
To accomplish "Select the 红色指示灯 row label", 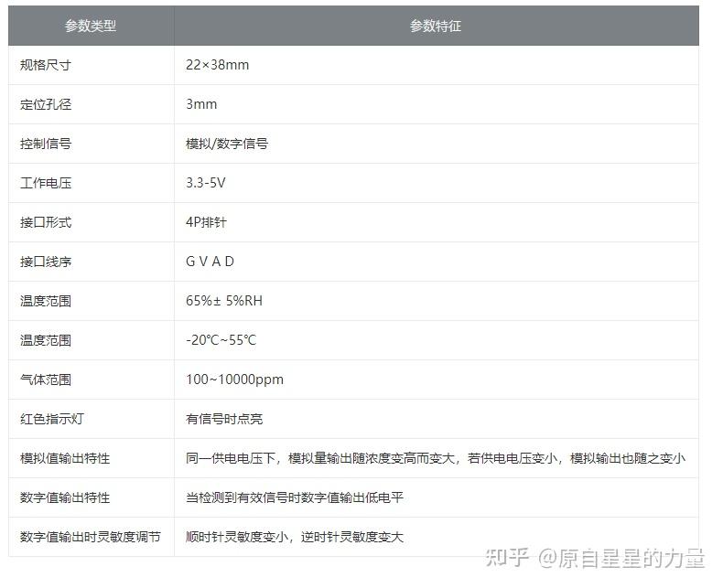I will point(52,419).
